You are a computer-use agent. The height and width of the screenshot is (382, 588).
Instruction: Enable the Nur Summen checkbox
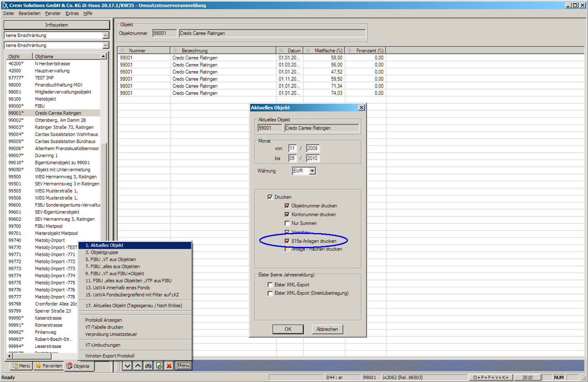coord(287,223)
